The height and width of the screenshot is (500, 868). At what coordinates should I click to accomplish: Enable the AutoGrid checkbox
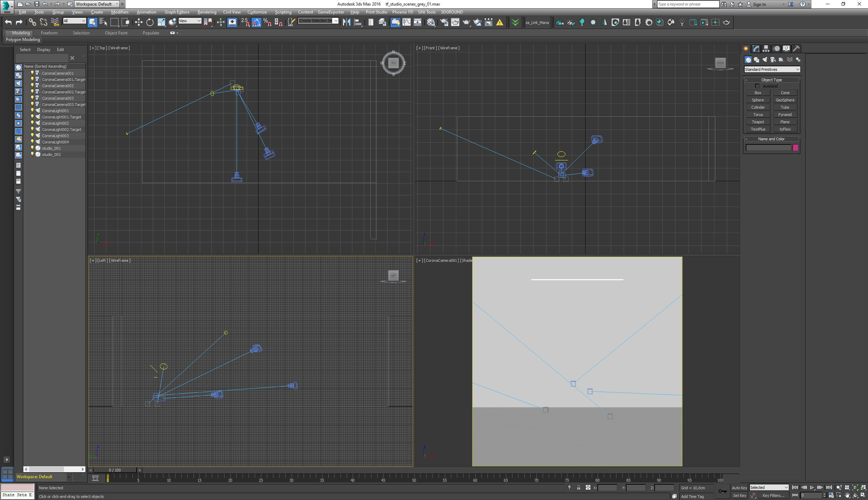(758, 86)
